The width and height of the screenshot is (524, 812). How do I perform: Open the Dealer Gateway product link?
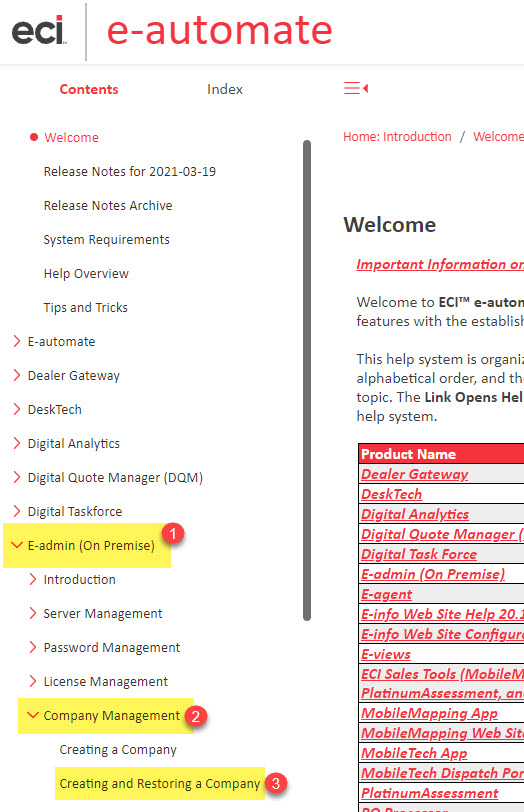coord(414,474)
